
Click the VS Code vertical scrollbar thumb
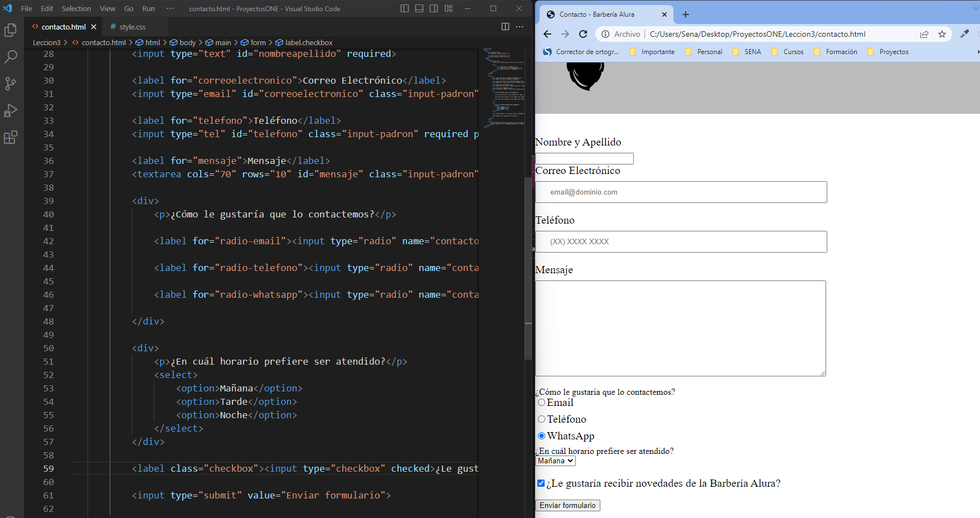(x=528, y=268)
